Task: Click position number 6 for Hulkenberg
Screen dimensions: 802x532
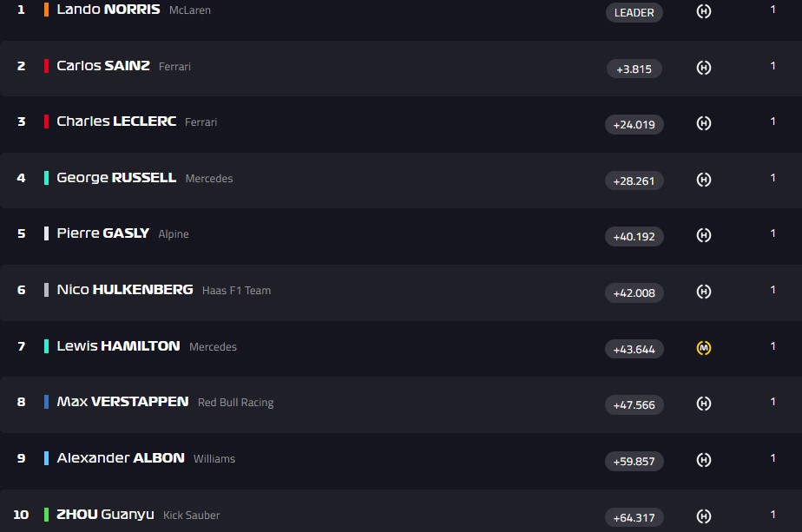Action: click(22, 290)
